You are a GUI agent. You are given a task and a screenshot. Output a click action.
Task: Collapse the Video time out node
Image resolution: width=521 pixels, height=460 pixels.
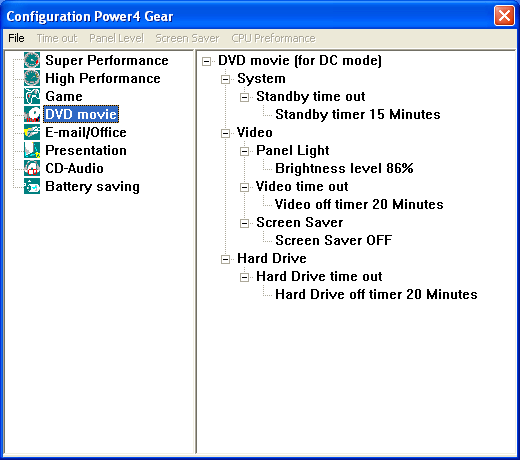point(245,187)
